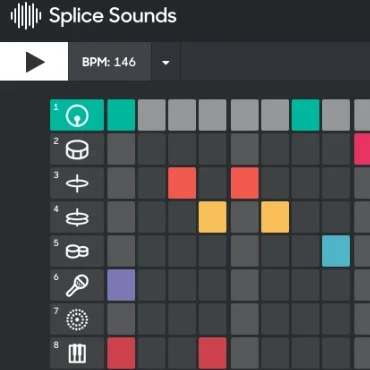Viewport: 370px width, 370px height.
Task: Click the BPM: 146 tempo field
Action: (x=109, y=62)
